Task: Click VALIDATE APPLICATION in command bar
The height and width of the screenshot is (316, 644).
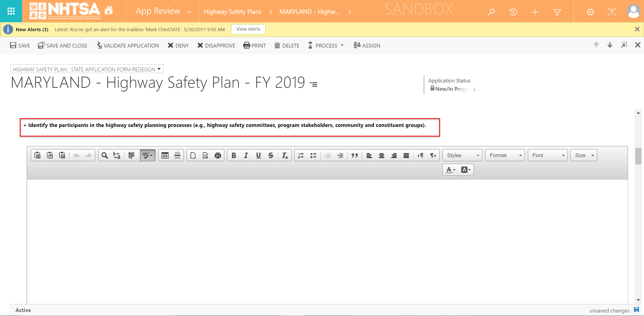Action: pyautogui.click(x=128, y=46)
